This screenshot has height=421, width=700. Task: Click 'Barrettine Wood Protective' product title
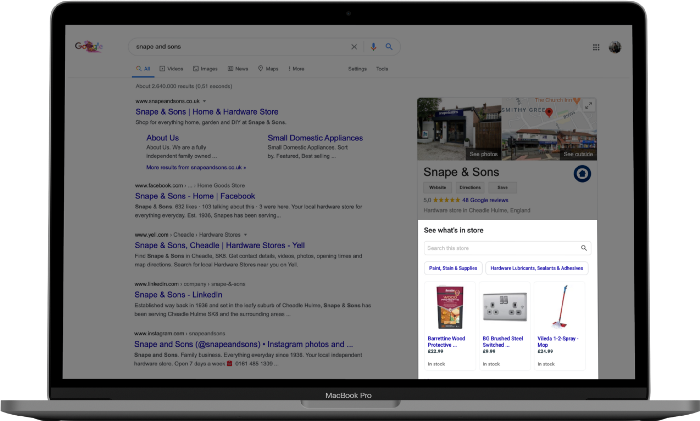[x=446, y=342]
